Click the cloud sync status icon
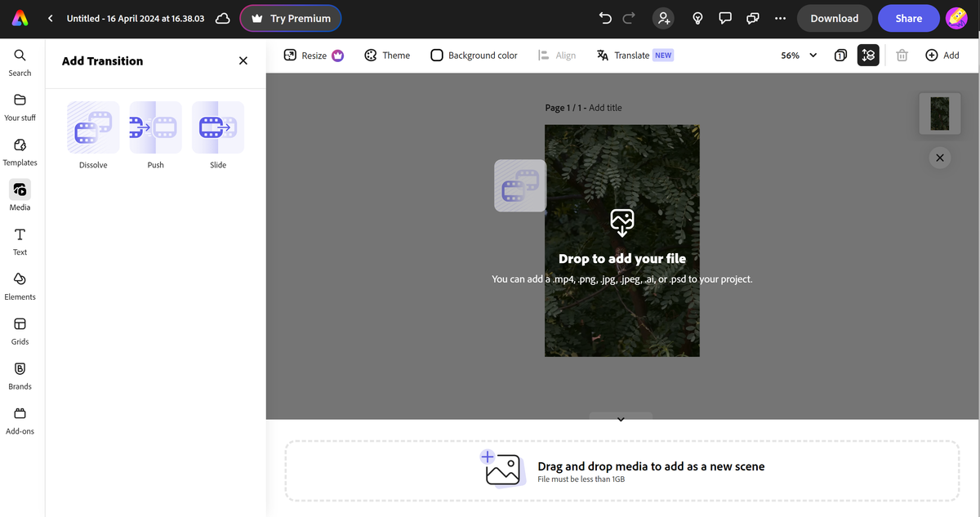The height and width of the screenshot is (517, 980). point(222,18)
